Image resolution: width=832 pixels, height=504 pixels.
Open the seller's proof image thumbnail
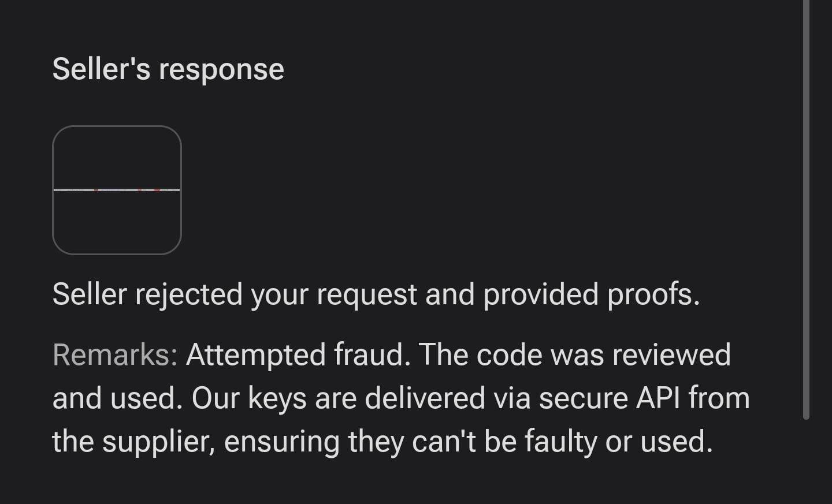tap(117, 190)
